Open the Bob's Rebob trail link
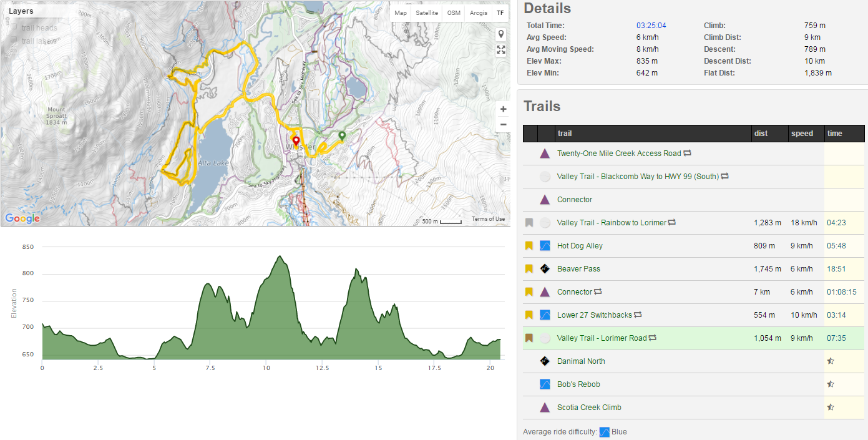Viewport: 868px width, 440px height. coord(578,384)
